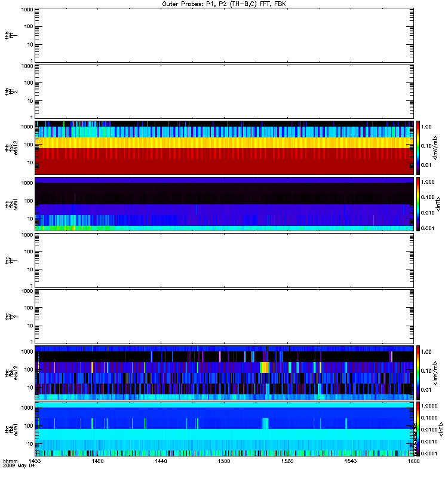Click the '1520' time axis label
This screenshot has width=448, height=478.
pyautogui.click(x=287, y=461)
